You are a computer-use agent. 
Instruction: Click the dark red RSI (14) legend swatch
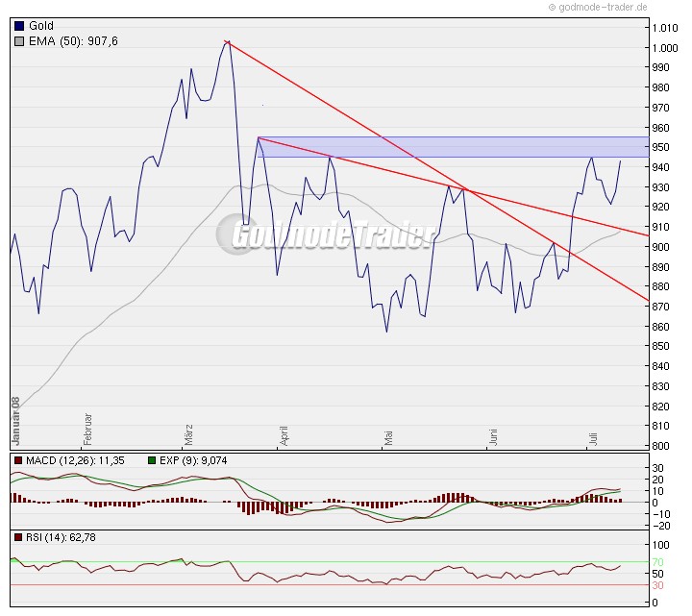coord(18,537)
